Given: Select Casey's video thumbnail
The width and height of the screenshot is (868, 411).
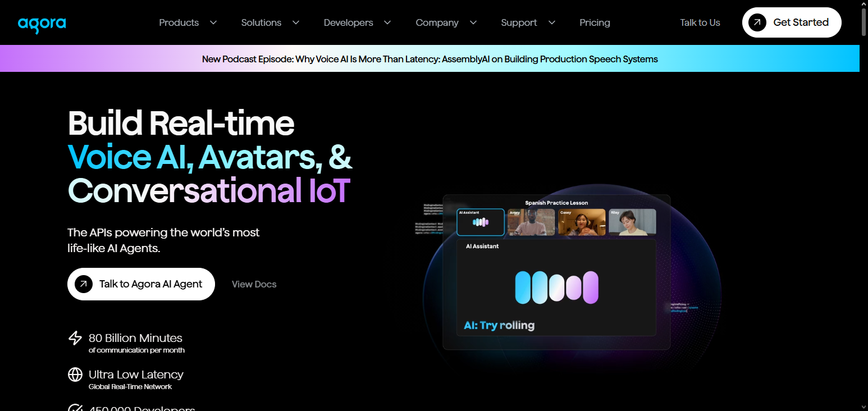Looking at the screenshot, I should [x=582, y=222].
